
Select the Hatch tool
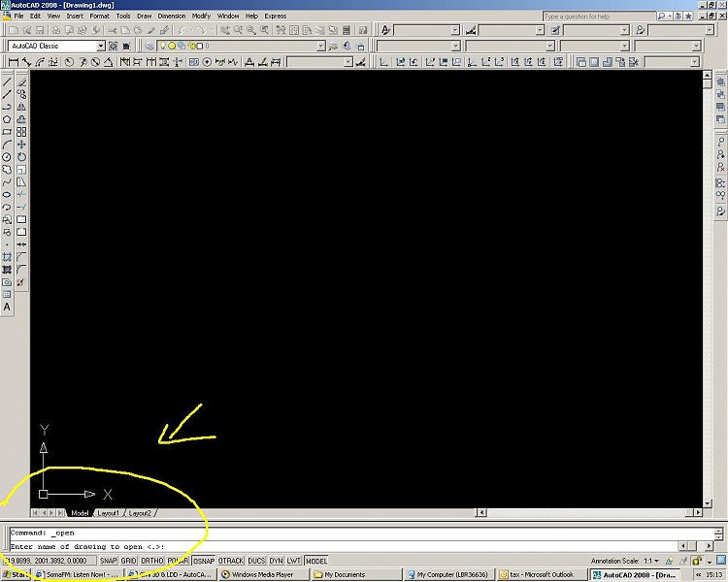pyautogui.click(x=7, y=257)
